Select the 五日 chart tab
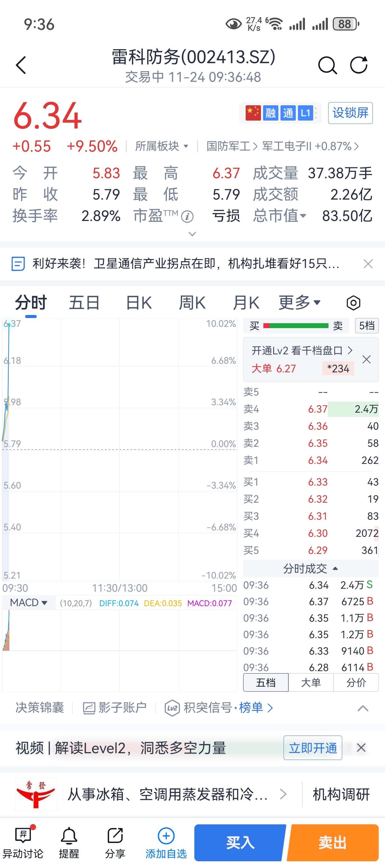This screenshot has height=868, width=385. point(84,302)
